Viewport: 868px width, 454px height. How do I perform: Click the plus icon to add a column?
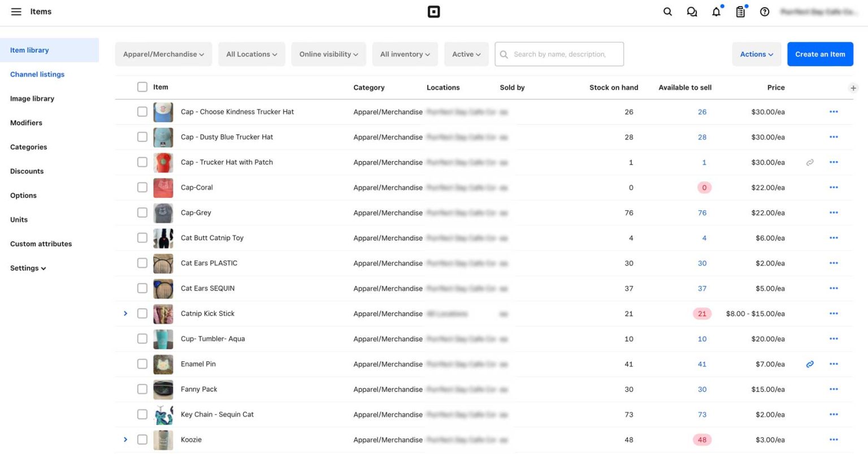(854, 88)
